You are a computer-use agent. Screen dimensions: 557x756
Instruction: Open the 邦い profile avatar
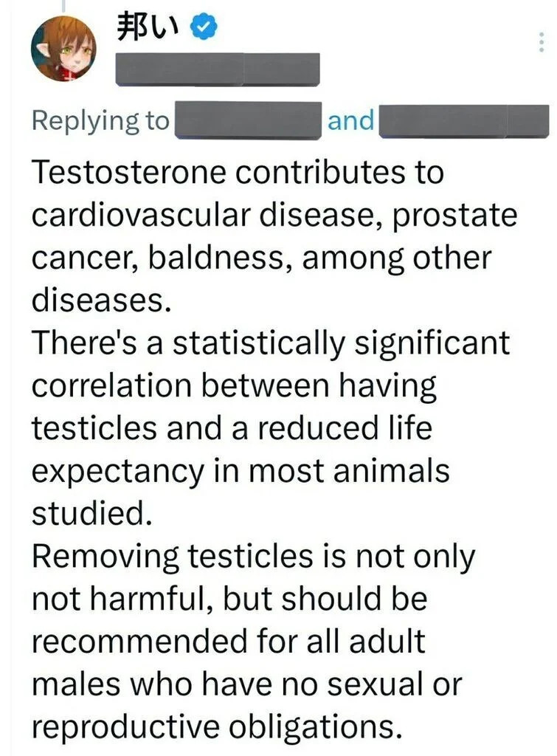click(x=63, y=49)
